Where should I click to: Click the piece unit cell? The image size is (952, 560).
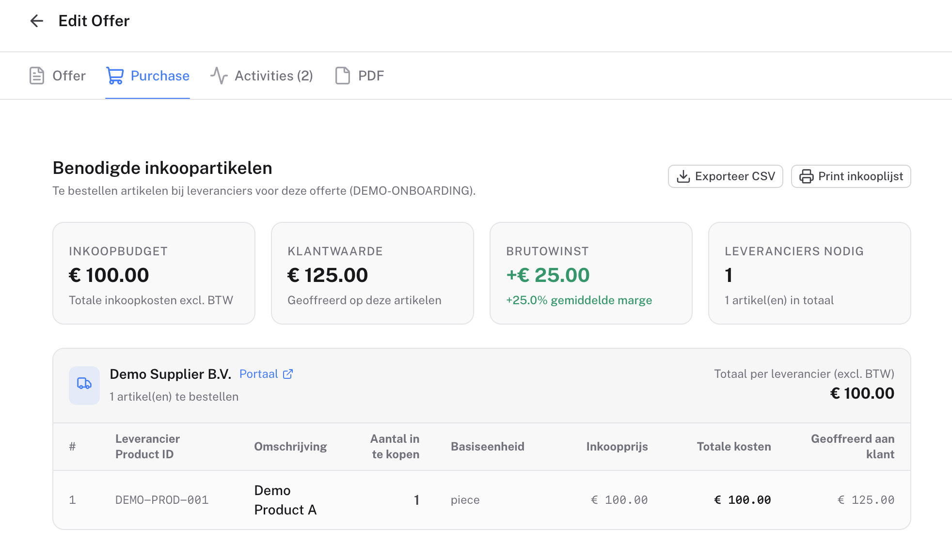pyautogui.click(x=465, y=500)
